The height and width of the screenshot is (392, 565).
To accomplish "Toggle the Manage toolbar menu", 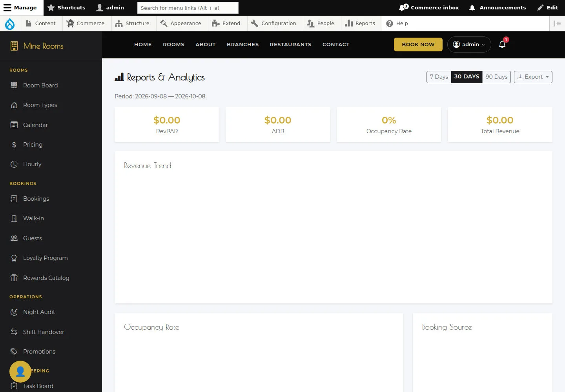I will click(x=20, y=8).
